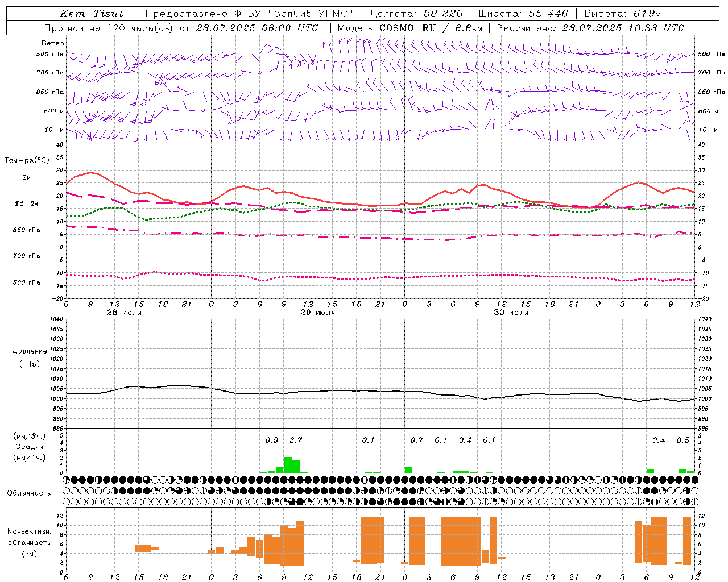728x582 pixels.
Task: Select the Давление pressure panel label
Action: tap(30, 351)
